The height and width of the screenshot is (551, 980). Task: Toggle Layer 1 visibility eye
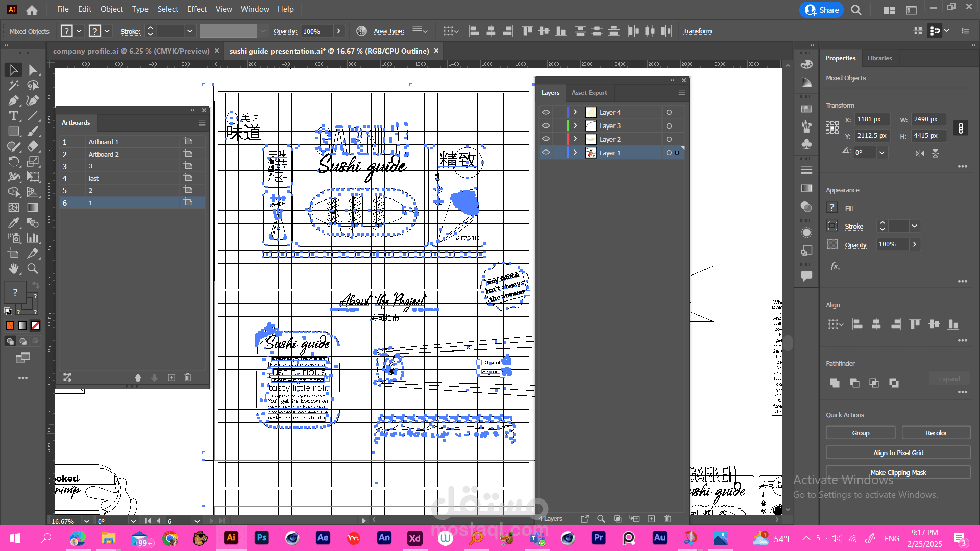point(546,152)
